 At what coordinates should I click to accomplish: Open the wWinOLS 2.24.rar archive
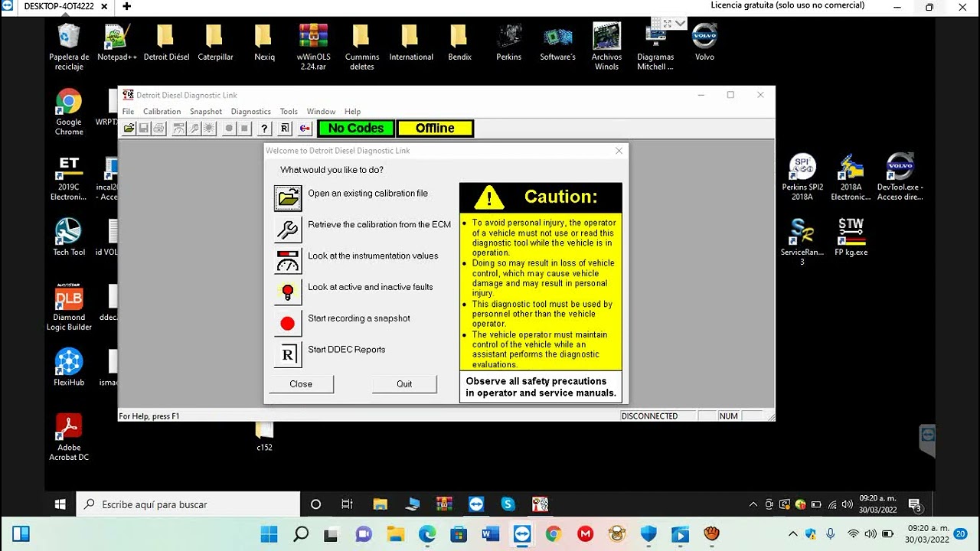coord(314,47)
